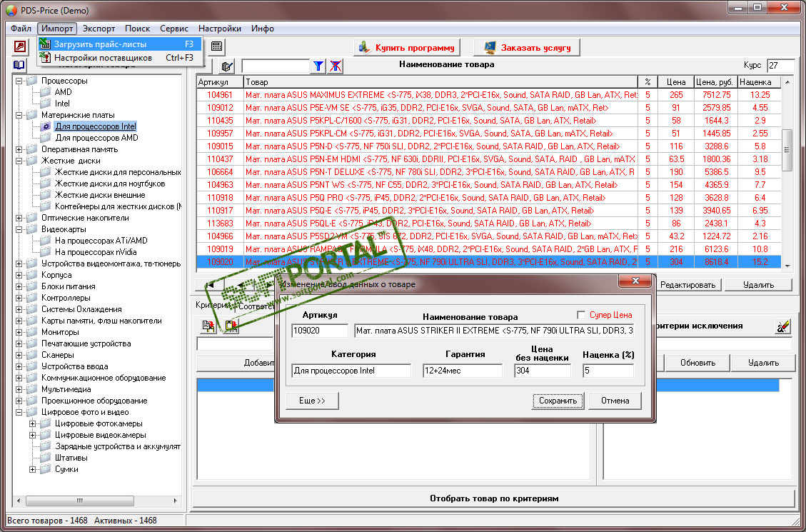806x532 pixels.
Task: Select the Для процессоров AMD category
Action: (96, 138)
